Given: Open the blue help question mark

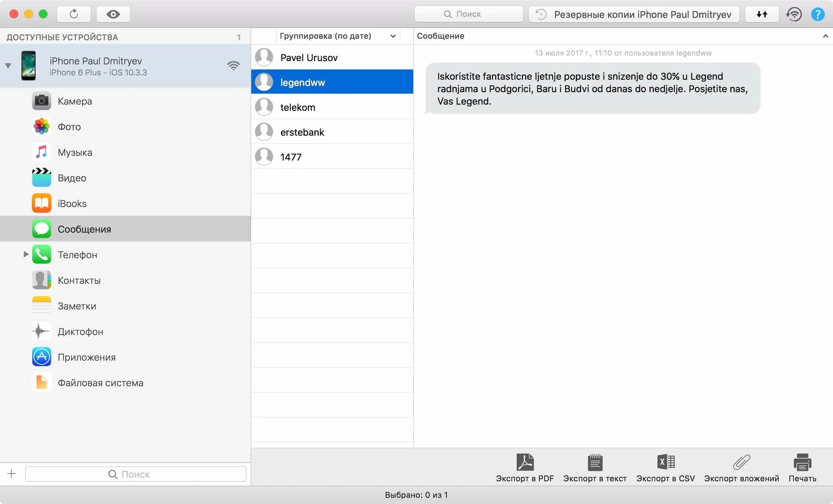Looking at the screenshot, I should [818, 14].
